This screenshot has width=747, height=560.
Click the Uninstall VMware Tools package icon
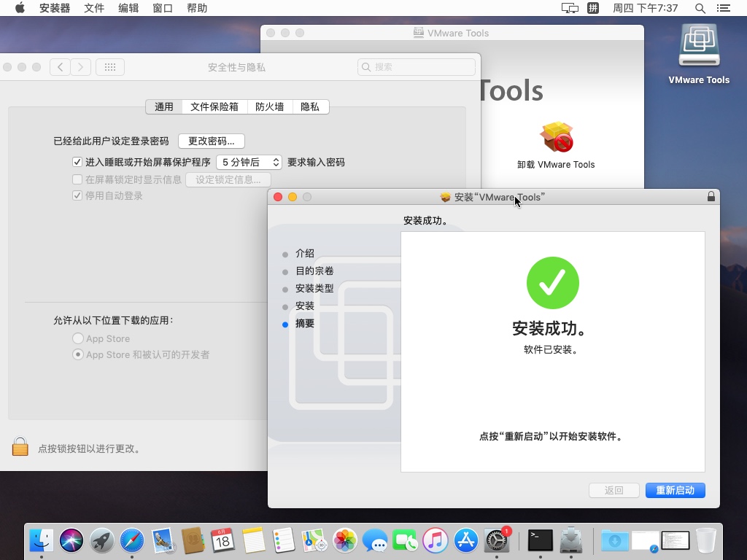(x=556, y=137)
